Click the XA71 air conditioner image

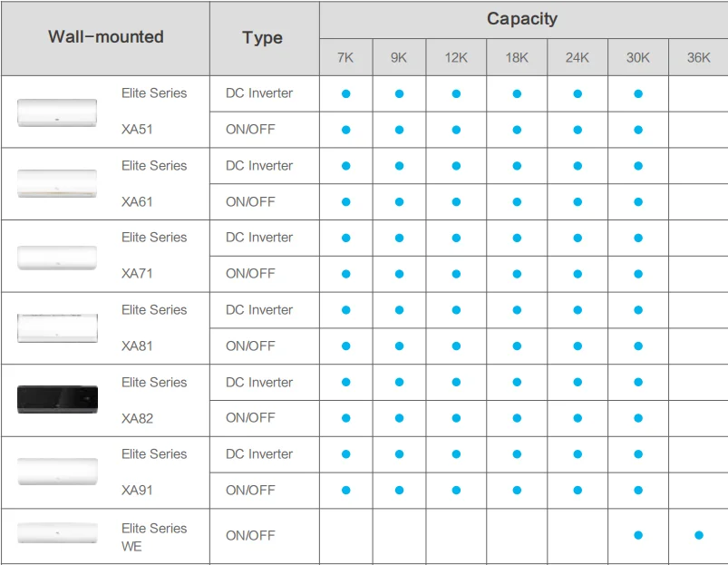click(x=57, y=257)
